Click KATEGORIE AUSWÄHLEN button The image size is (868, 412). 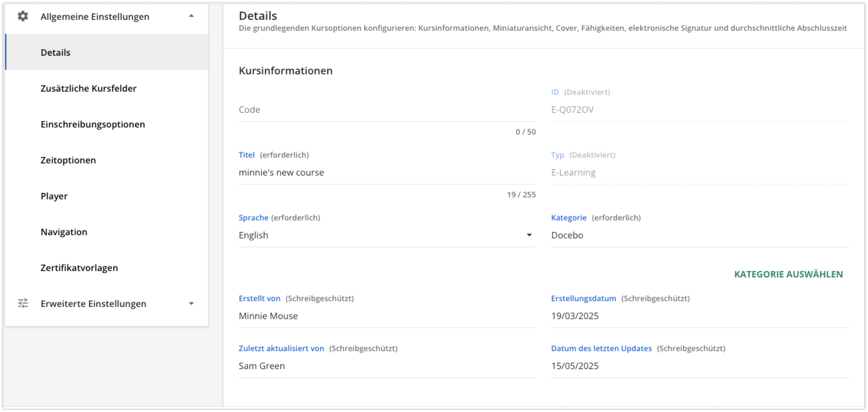pos(789,274)
